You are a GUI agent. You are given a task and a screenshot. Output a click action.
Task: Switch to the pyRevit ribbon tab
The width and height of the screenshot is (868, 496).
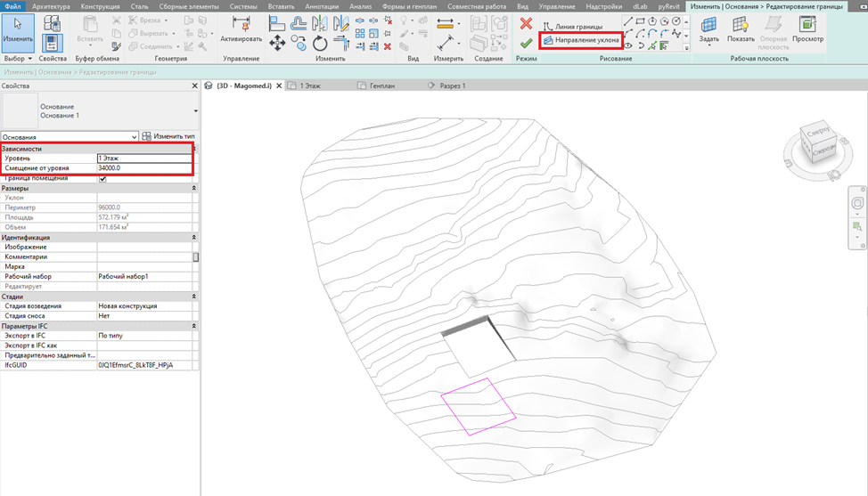pos(668,6)
